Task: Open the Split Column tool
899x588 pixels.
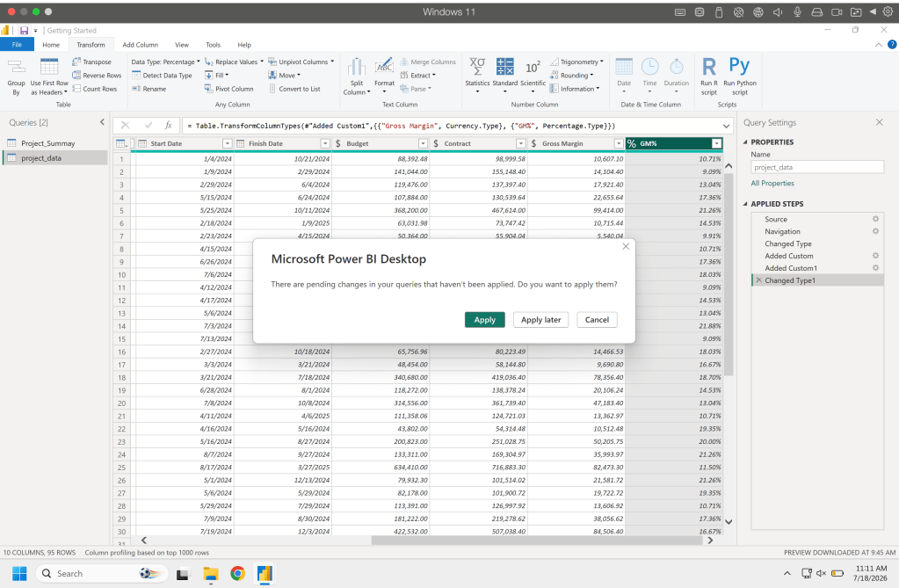Action: (357, 77)
